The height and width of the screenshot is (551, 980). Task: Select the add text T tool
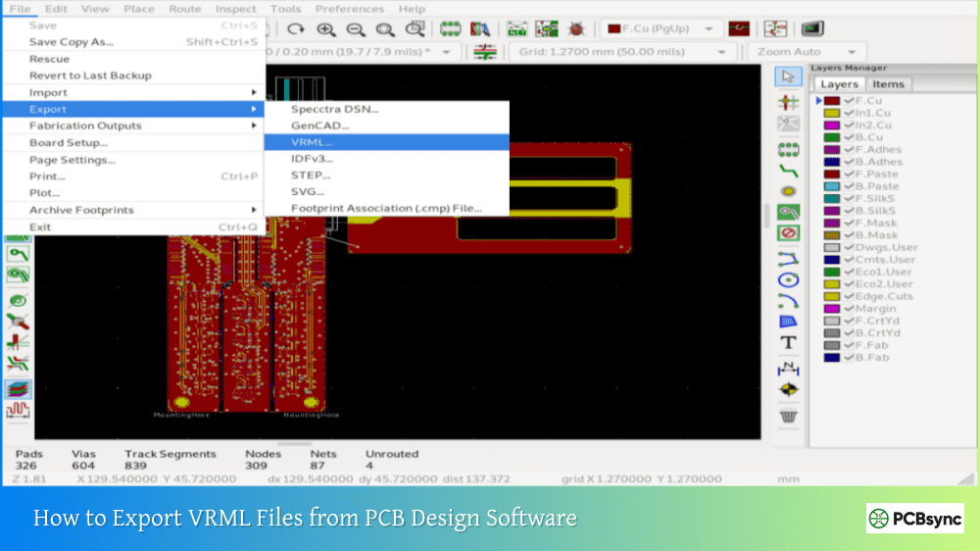click(788, 343)
